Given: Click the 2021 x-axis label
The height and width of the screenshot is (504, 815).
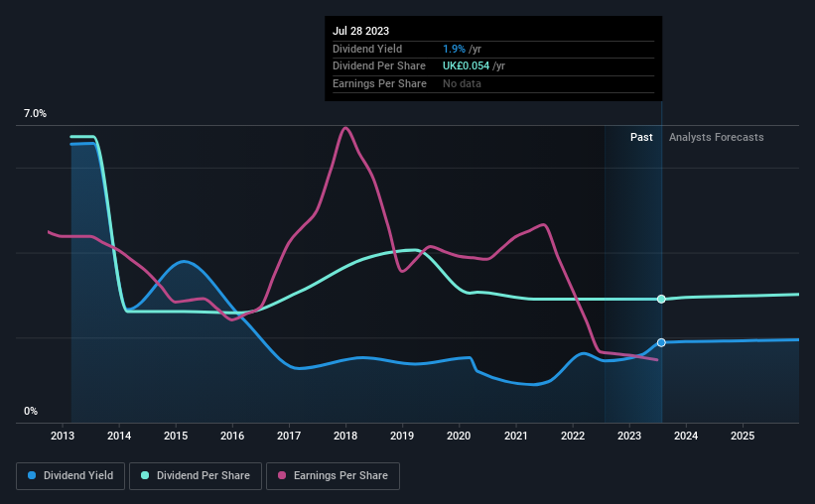Looking at the screenshot, I should coord(515,436).
